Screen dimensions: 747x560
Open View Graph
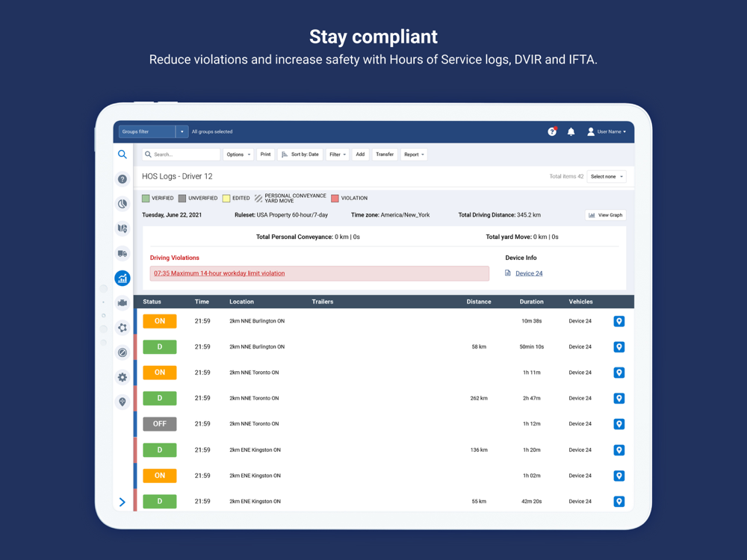pyautogui.click(x=606, y=215)
